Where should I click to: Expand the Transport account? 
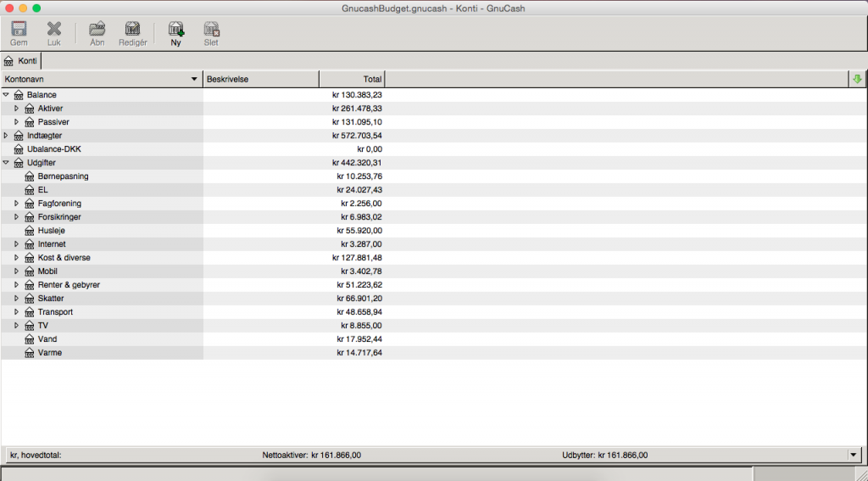point(17,312)
